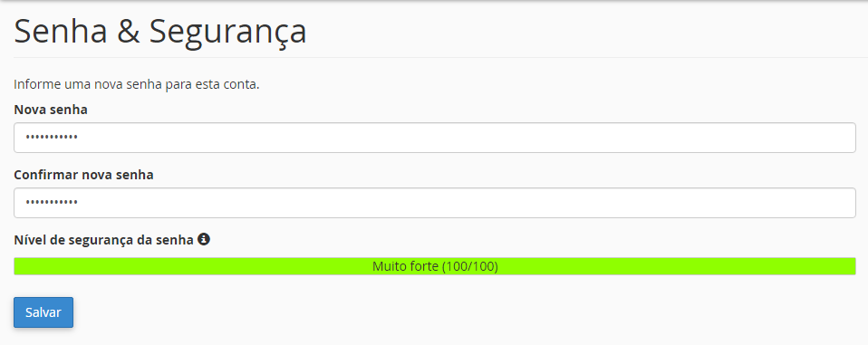Save the new password with Salvar
This screenshot has width=868, height=345.
(43, 312)
